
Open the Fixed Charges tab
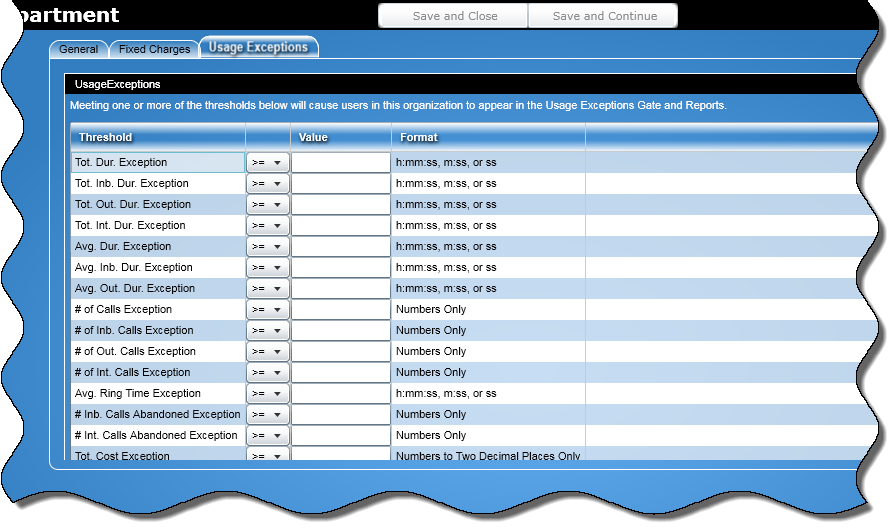[x=154, y=49]
